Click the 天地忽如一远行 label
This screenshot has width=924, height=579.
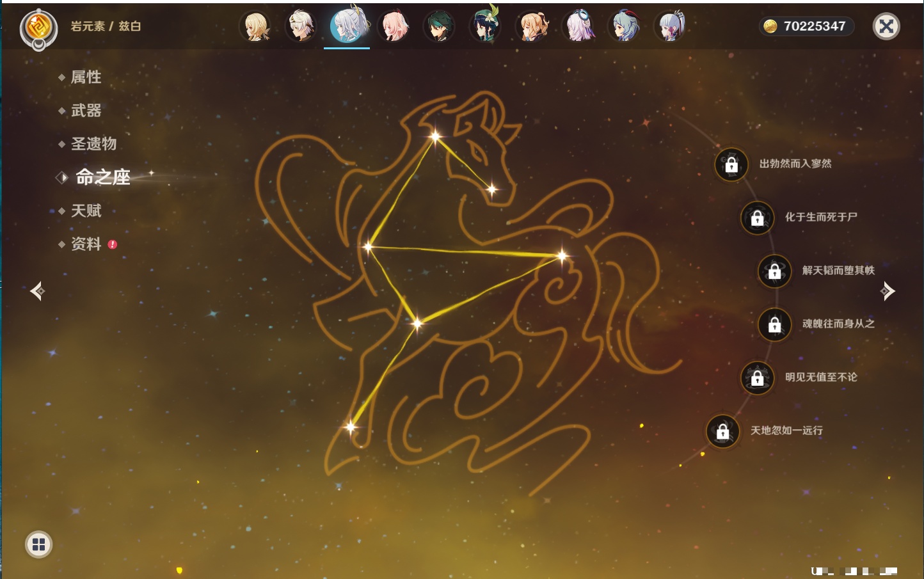[786, 431]
